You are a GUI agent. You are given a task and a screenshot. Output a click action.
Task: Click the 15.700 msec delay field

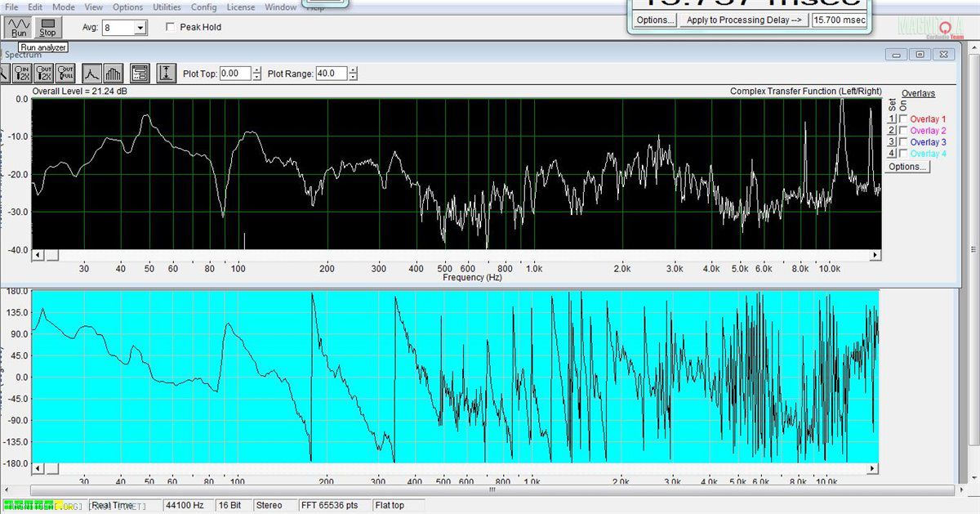point(839,20)
